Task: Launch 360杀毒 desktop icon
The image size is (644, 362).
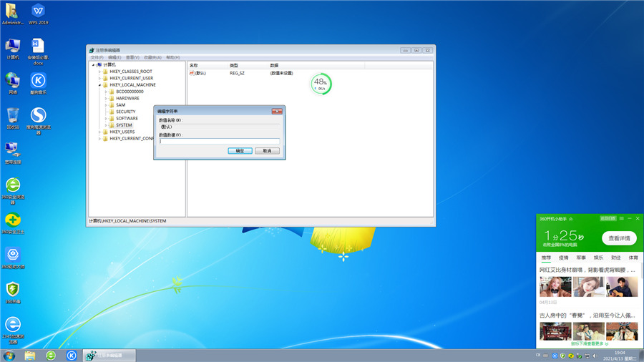Action: (13, 293)
